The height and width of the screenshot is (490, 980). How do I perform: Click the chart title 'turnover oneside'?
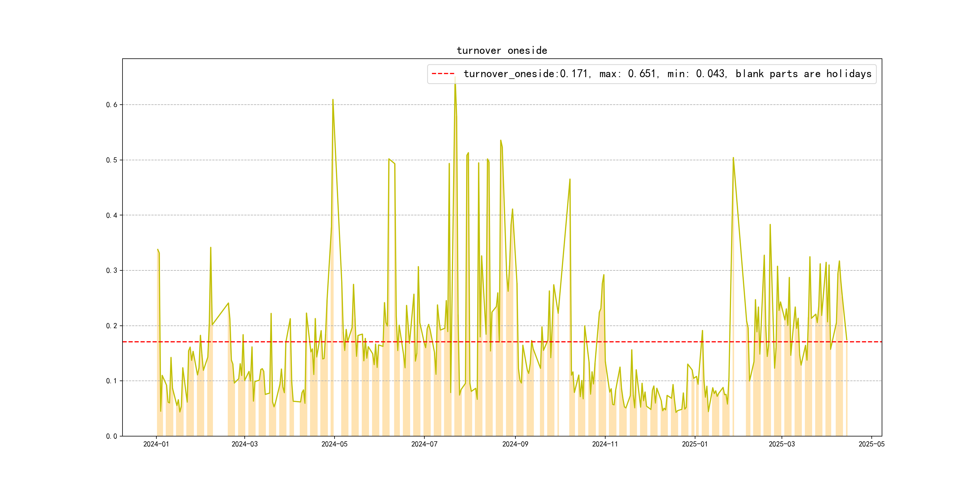point(502,51)
